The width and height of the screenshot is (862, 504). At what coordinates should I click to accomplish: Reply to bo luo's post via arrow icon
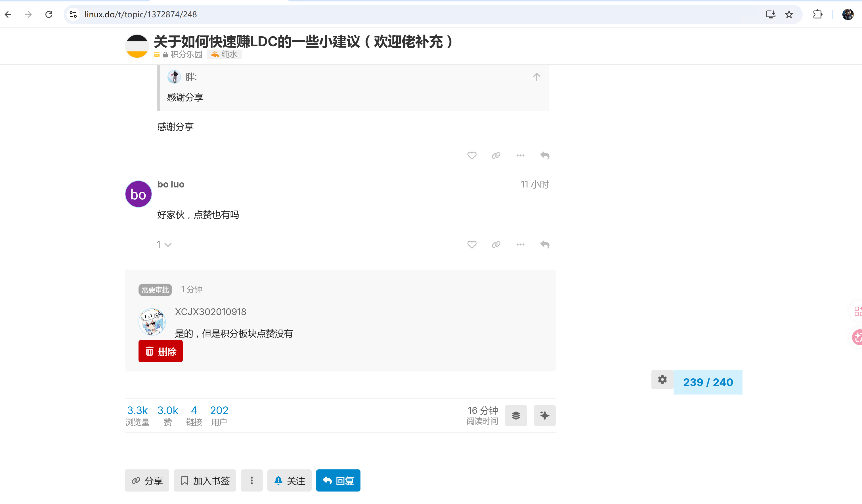pos(545,244)
